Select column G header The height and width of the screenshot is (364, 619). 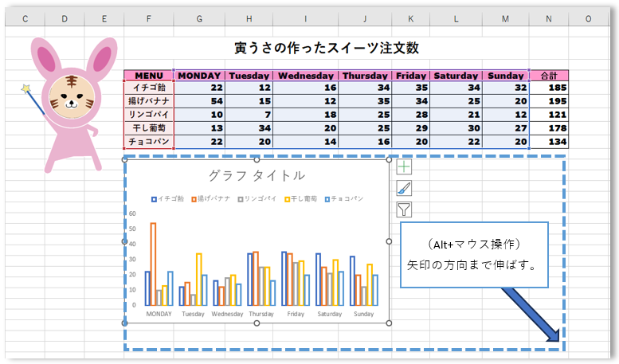click(199, 19)
